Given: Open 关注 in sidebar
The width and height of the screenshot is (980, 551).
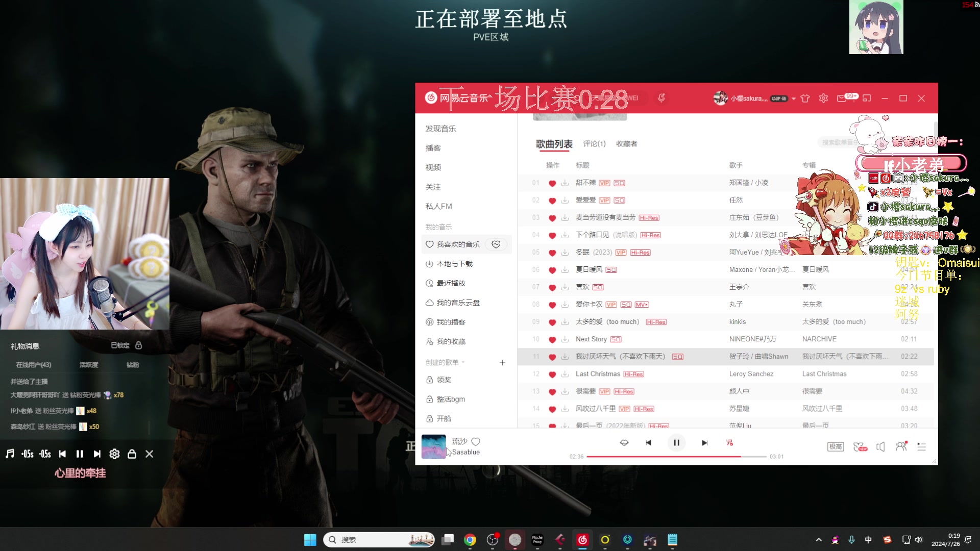Looking at the screenshot, I should pos(433,187).
